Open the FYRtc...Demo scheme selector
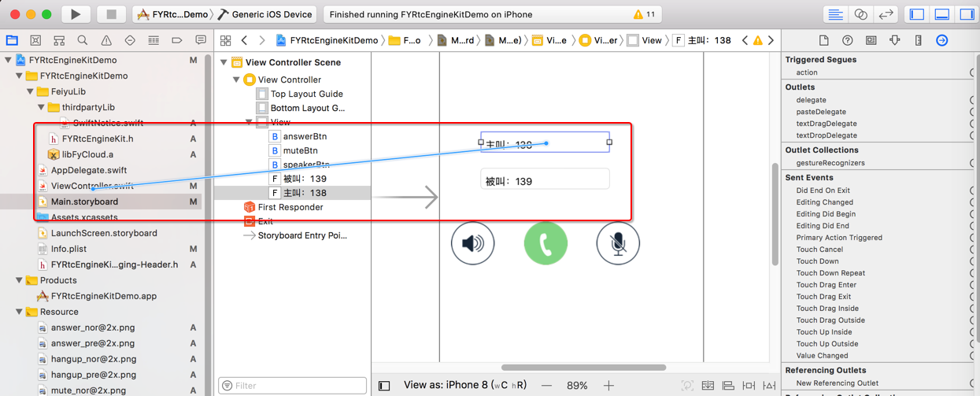 click(x=173, y=14)
